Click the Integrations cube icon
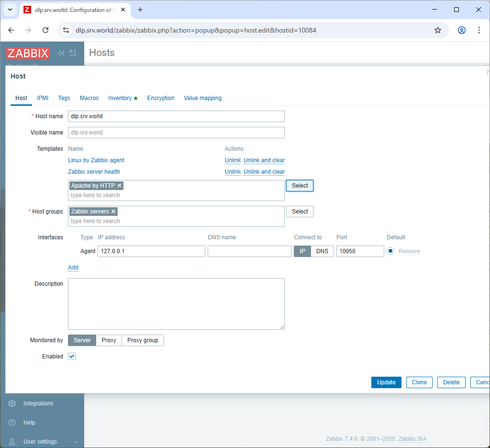 coord(12,403)
